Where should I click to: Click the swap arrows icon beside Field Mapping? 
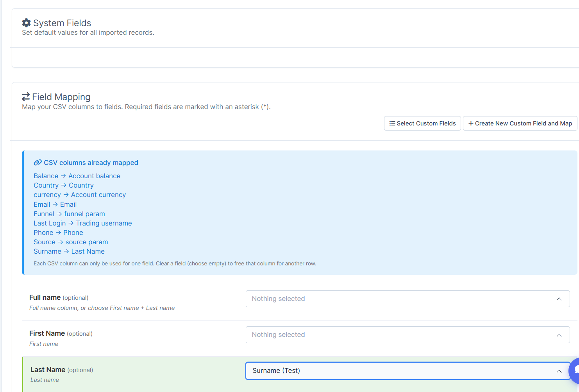(26, 97)
